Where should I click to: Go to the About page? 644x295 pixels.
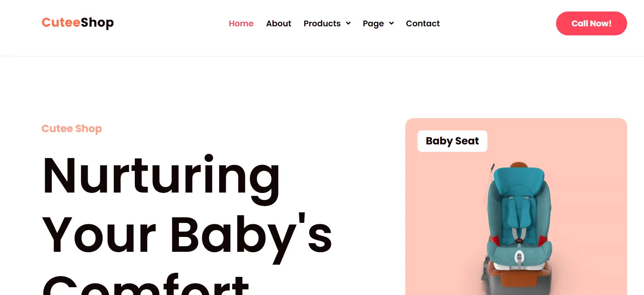click(278, 23)
